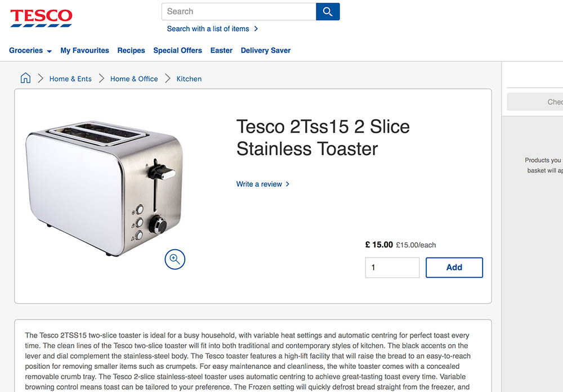Screen dimensions: 563x392
Task: Go to the home breadcrumb icon
Action: pos(25,78)
